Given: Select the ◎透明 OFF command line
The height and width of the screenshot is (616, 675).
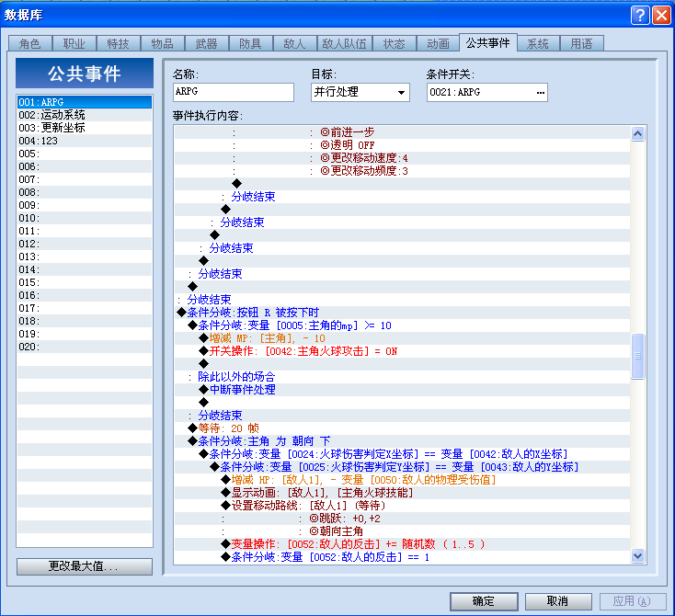Looking at the screenshot, I should [402, 145].
